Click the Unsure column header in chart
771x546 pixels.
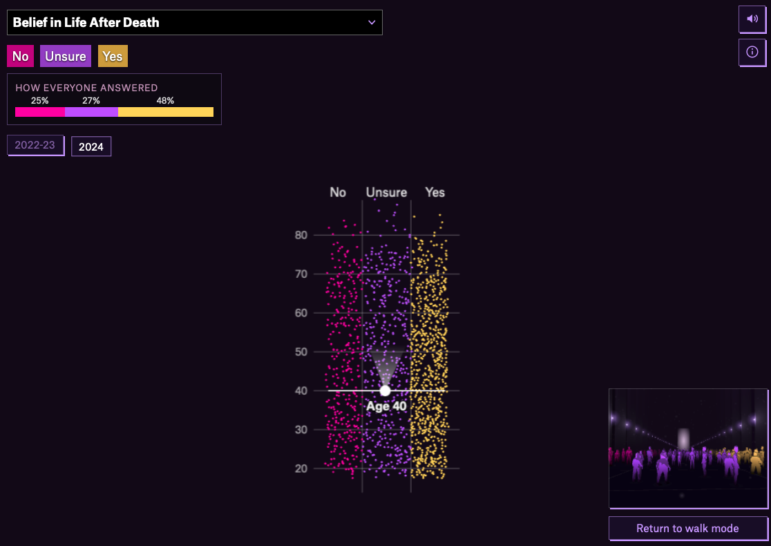point(386,192)
